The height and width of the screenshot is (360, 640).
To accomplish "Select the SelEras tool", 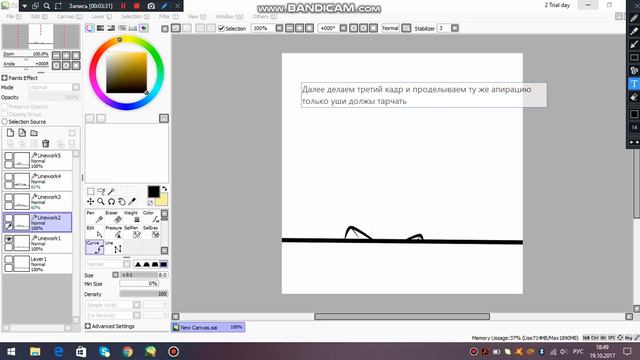I will [151, 231].
